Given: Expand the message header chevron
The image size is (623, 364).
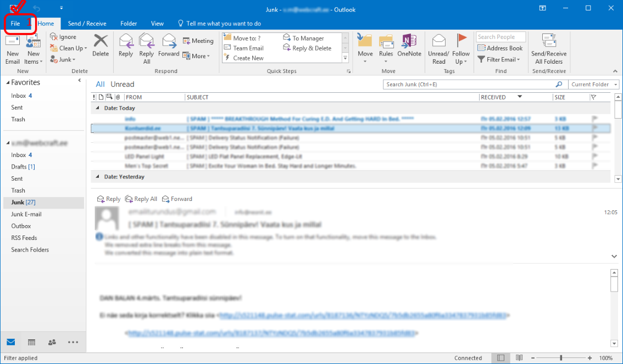Looking at the screenshot, I should pyautogui.click(x=614, y=256).
